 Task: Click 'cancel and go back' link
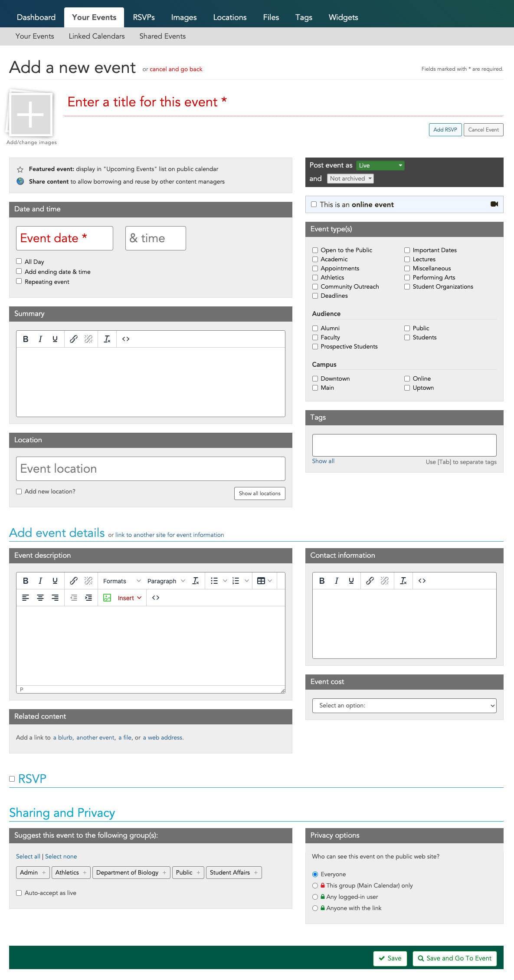[176, 69]
